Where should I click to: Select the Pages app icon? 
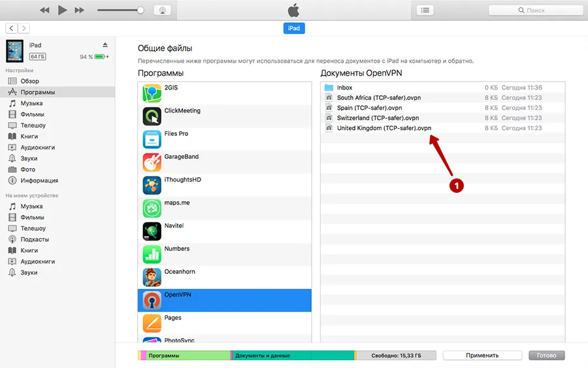pyautogui.click(x=152, y=324)
